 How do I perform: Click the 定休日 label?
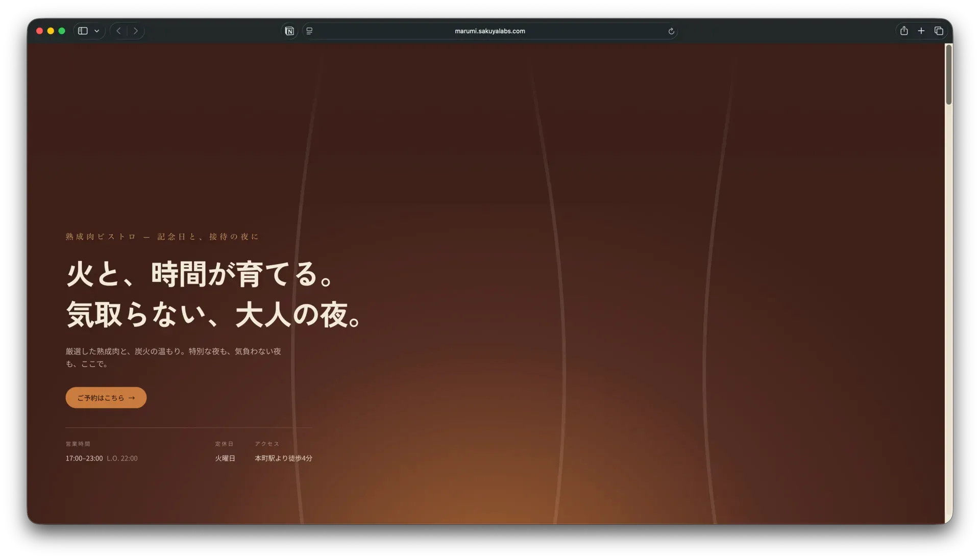point(224,444)
